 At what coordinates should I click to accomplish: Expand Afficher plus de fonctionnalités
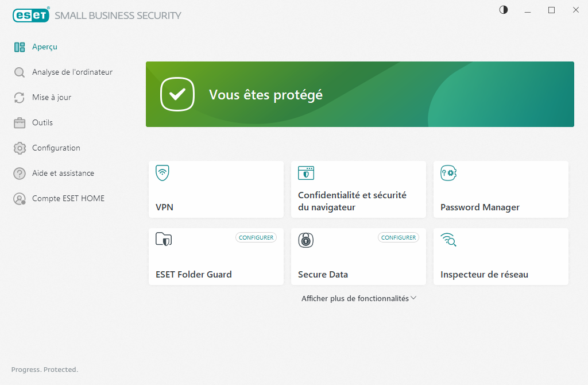coord(358,298)
